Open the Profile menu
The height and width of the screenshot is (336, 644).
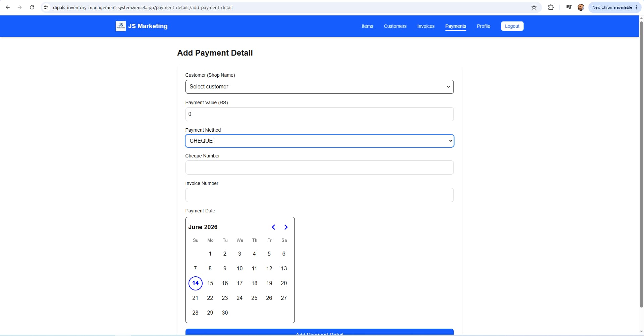(x=483, y=26)
